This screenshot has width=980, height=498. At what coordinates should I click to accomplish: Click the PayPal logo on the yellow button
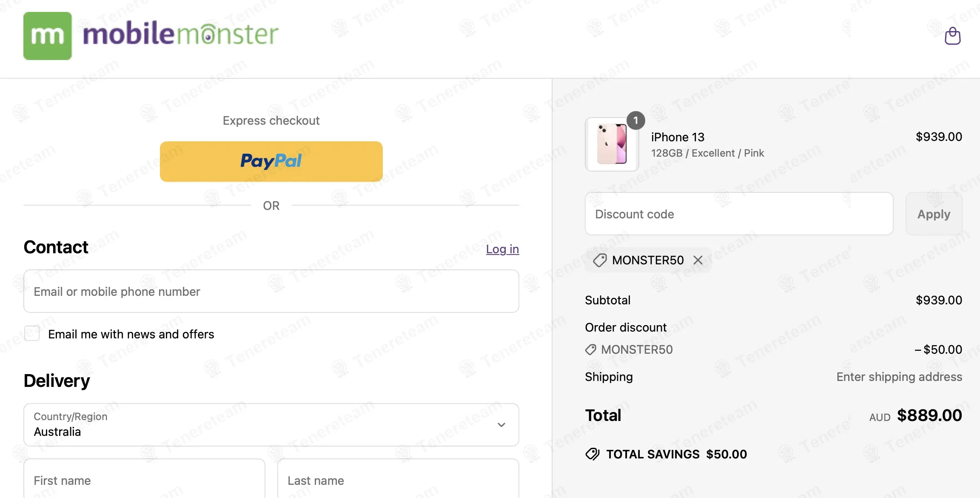point(271,161)
